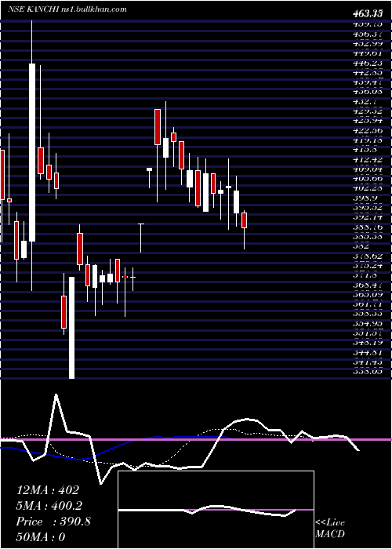Select the 348.19 price axis label
Image resolution: width=392 pixels, height=549 pixels.
(x=367, y=344)
